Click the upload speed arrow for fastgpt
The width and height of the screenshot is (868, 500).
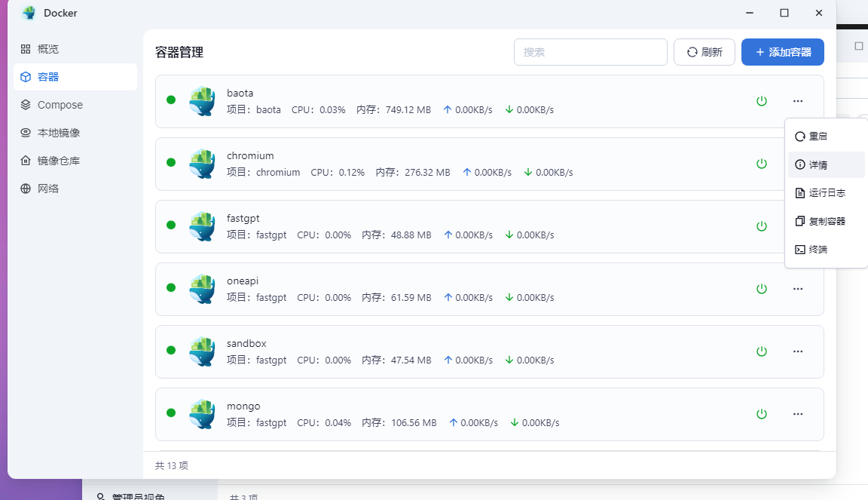(448, 235)
